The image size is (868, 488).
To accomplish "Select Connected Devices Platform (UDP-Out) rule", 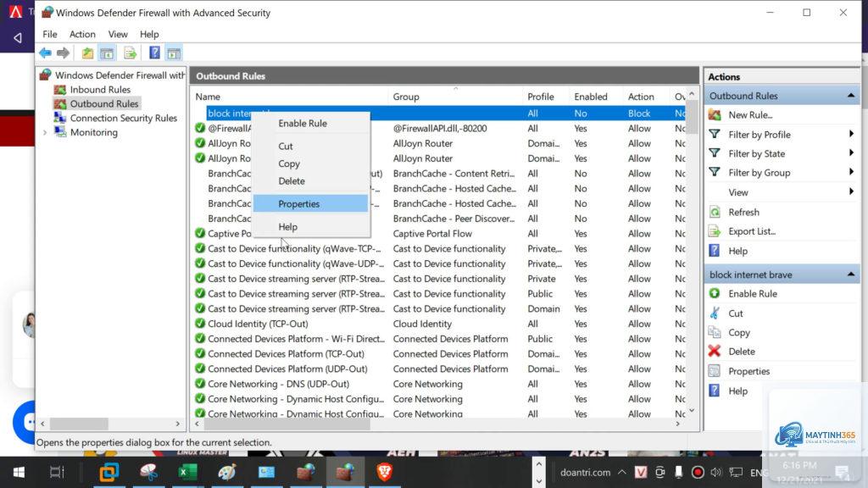I will click(287, 369).
